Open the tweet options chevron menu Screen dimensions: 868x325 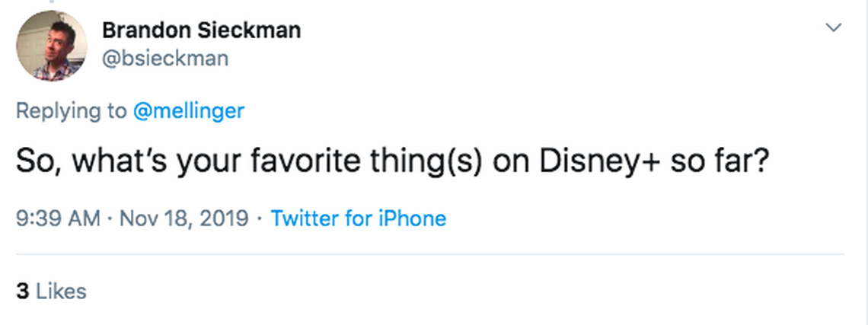pyautogui.click(x=834, y=28)
